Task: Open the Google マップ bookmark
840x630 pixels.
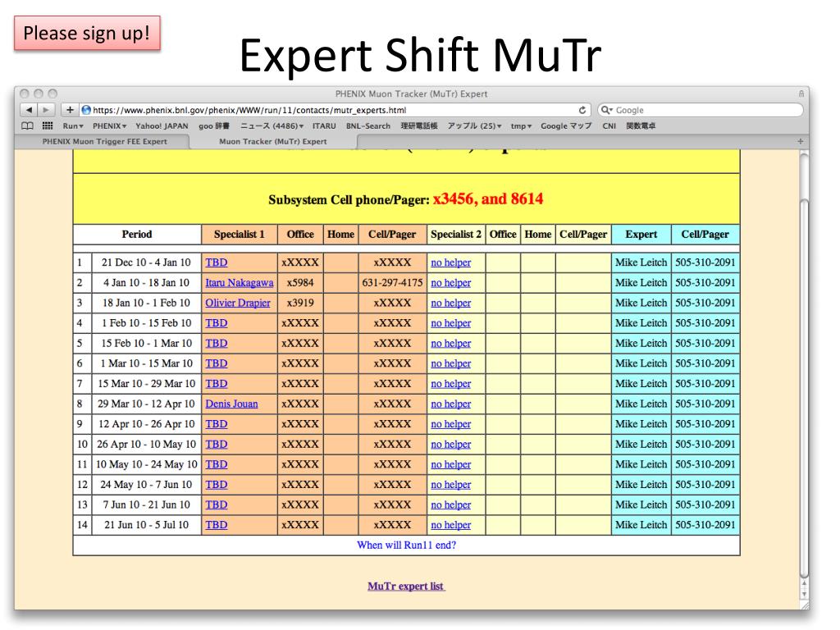Action: tap(566, 126)
